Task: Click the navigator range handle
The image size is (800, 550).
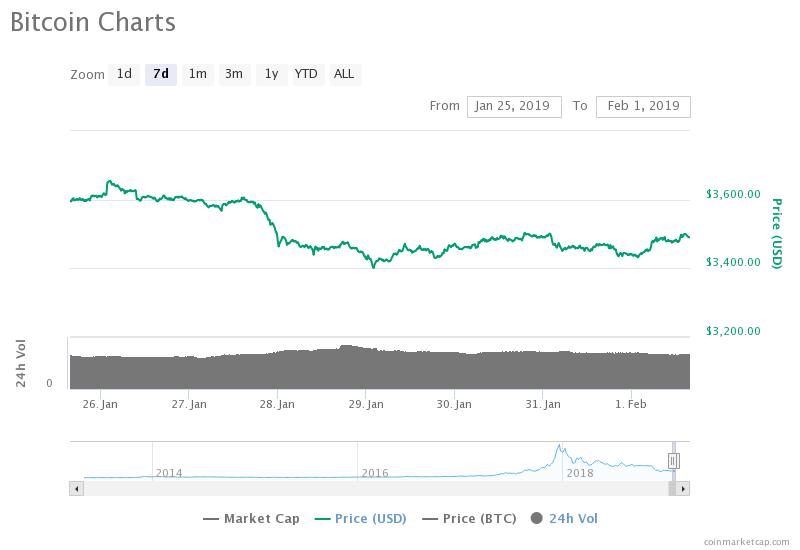Action: tap(673, 461)
